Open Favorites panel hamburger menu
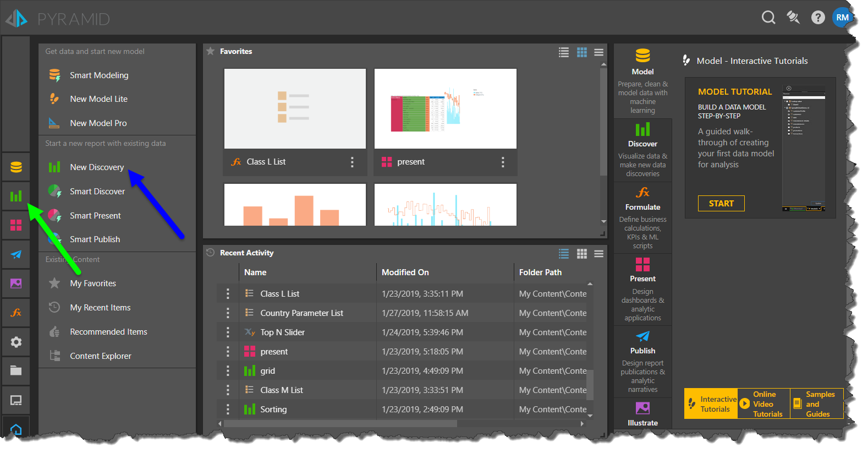The image size is (868, 453). (599, 52)
